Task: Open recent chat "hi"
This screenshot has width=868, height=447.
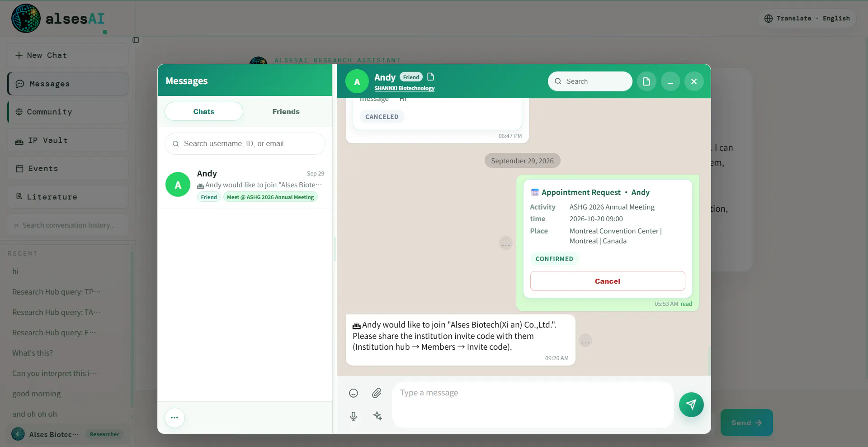Action: pos(15,271)
